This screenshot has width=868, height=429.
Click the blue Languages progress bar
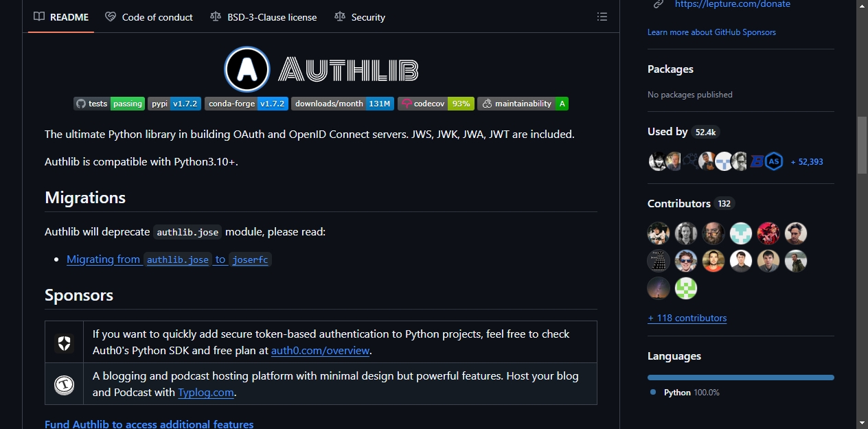[x=741, y=378]
